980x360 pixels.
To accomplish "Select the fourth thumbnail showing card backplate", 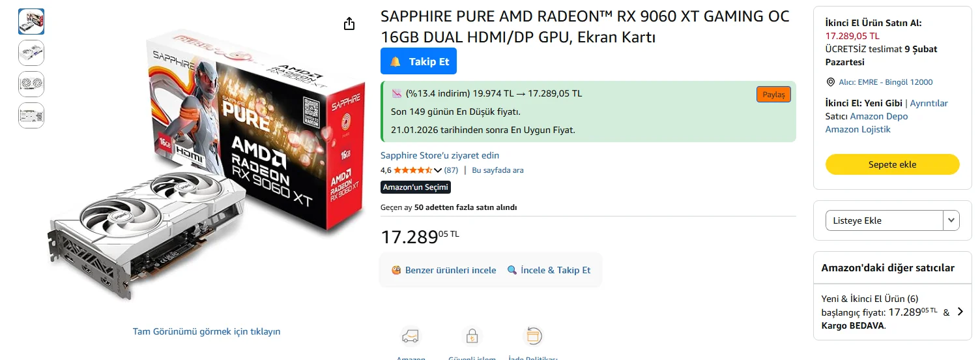I will tap(31, 115).
